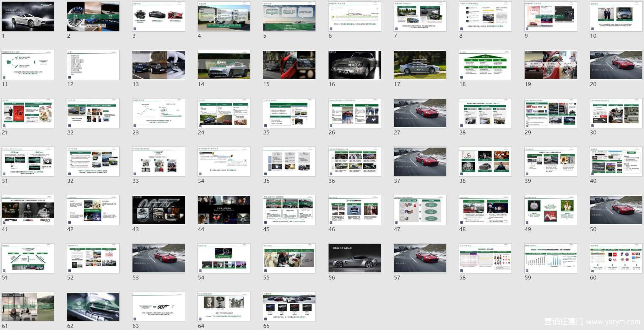The image size is (644, 330).
Task: Open slide 62 close-up wing emblem thumbnail
Action: click(93, 307)
